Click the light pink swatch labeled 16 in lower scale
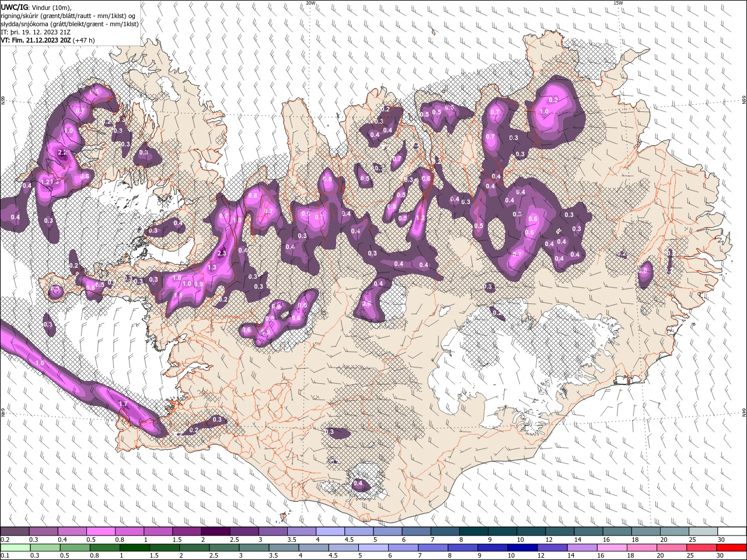The image size is (747, 560). (612, 548)
